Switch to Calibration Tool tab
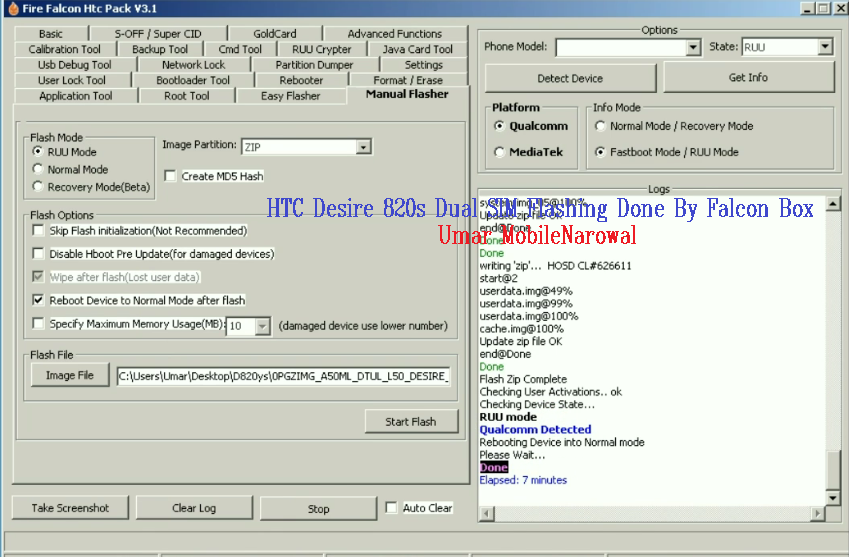849x557 pixels. 64,49
